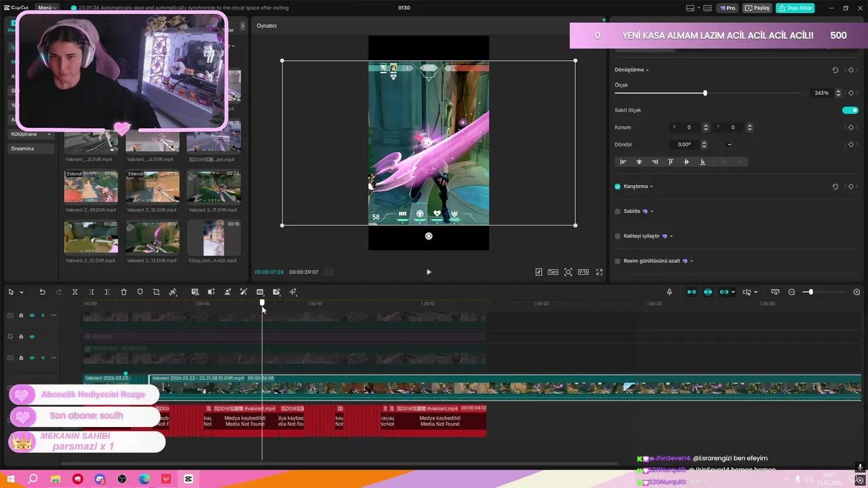The image size is (868, 488).
Task: Add a keyframe for Ölçek scale
Action: (x=850, y=93)
